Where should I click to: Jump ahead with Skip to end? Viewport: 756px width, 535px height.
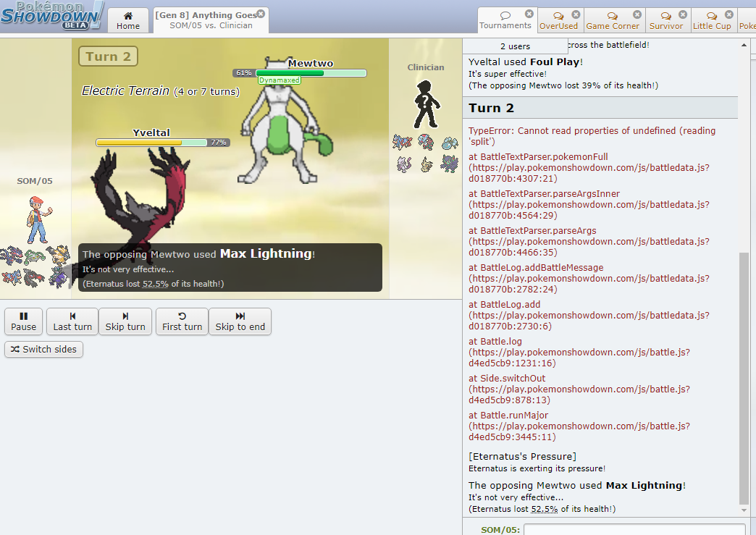(240, 321)
